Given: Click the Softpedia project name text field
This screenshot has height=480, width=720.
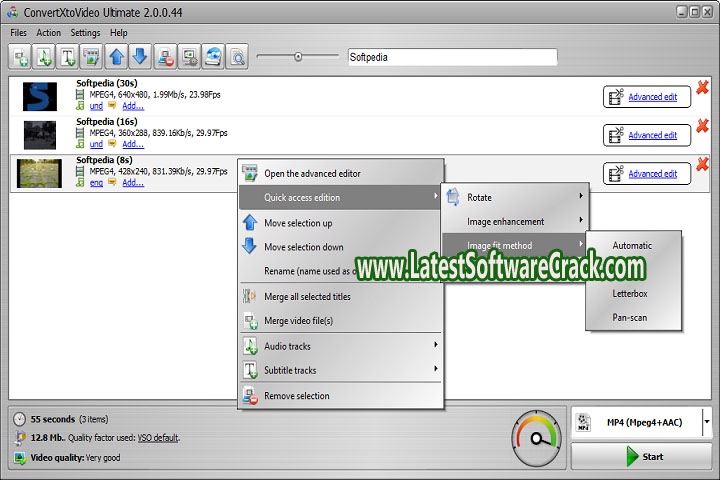Looking at the screenshot, I should [x=451, y=57].
